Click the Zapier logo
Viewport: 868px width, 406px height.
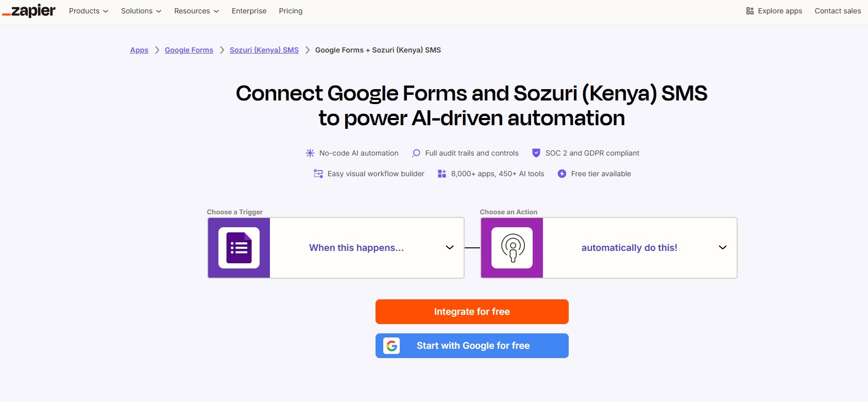(29, 11)
